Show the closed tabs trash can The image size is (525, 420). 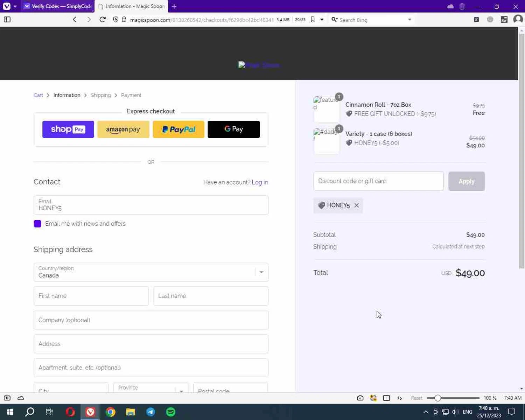[462, 6]
